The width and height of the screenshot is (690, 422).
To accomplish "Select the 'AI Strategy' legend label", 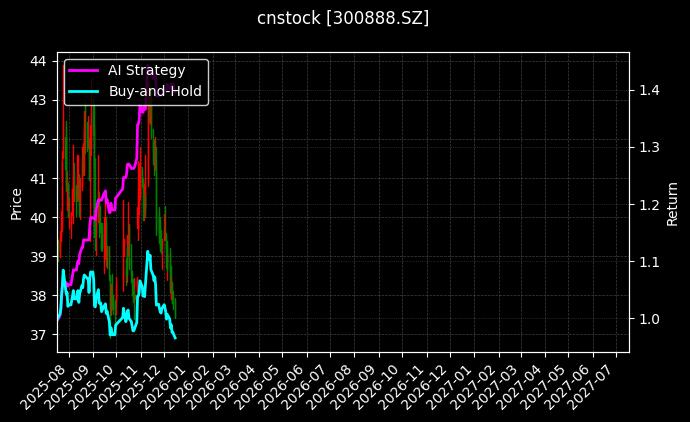I will coord(146,70).
